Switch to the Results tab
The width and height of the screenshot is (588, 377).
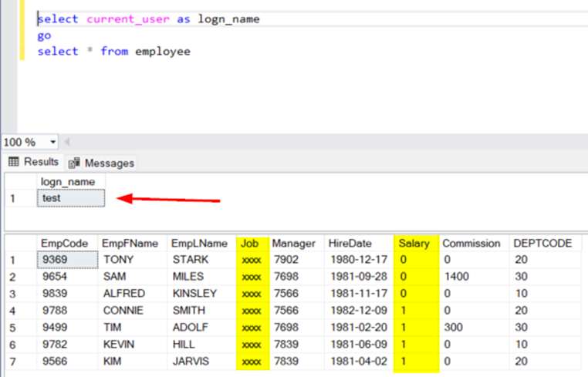(x=34, y=162)
